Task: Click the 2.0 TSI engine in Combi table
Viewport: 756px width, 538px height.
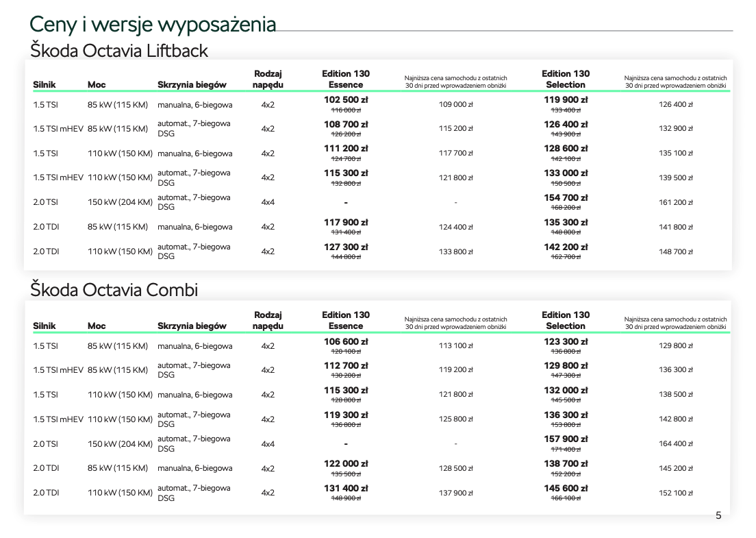Action: pyautogui.click(x=46, y=444)
